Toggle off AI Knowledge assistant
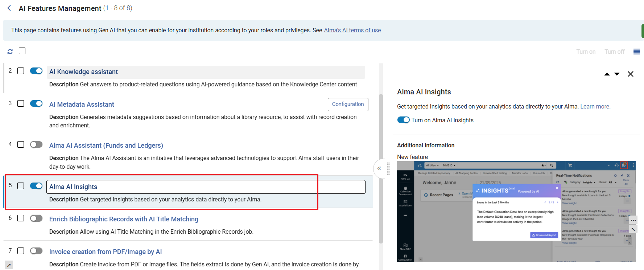 [x=36, y=71]
